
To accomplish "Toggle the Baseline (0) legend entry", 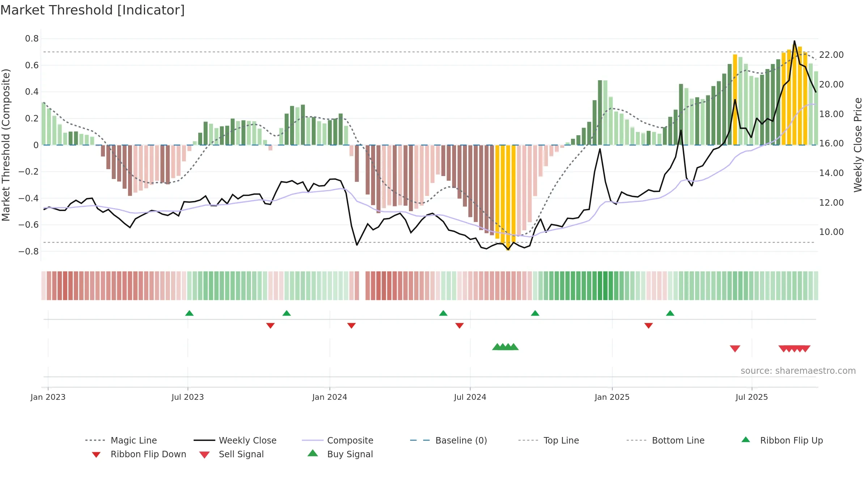I will [448, 440].
